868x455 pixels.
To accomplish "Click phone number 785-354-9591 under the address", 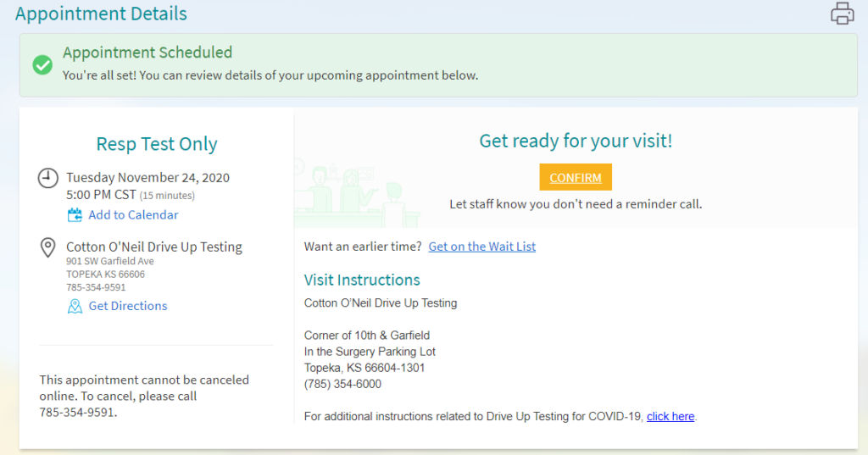I will (96, 287).
